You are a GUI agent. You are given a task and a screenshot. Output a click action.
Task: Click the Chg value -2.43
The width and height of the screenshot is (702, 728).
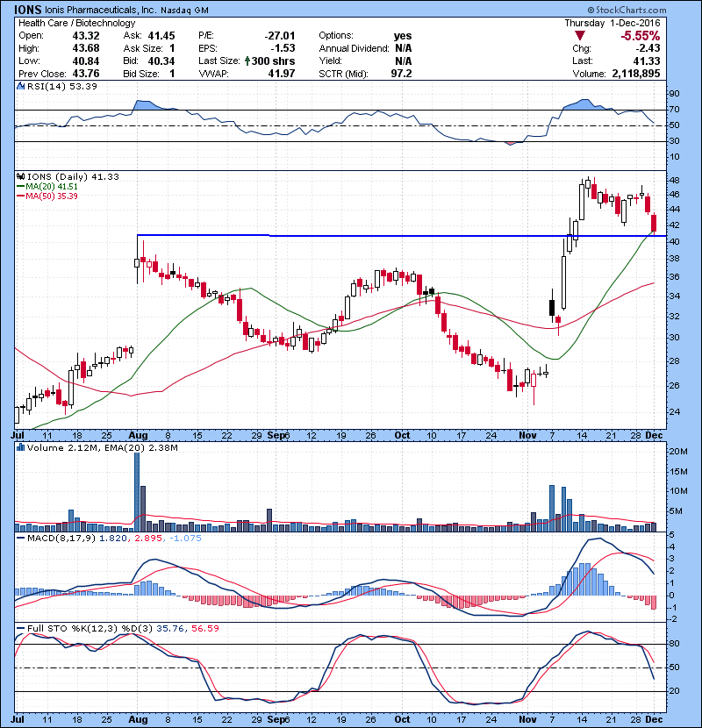[x=648, y=48]
